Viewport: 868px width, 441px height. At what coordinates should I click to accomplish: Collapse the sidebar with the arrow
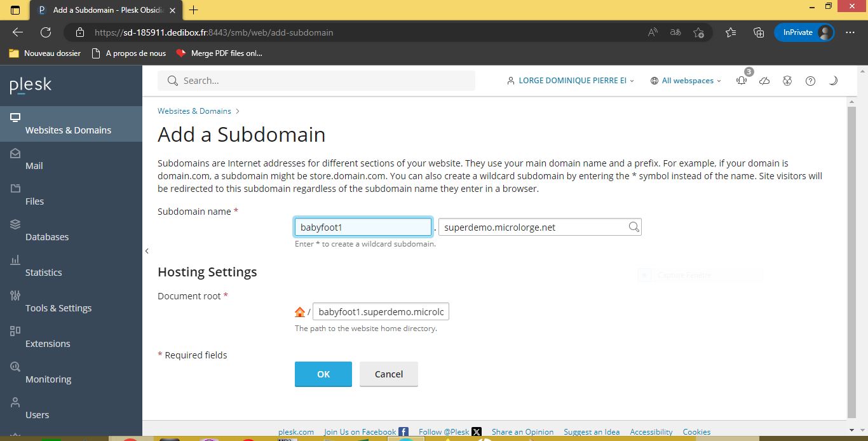click(147, 251)
